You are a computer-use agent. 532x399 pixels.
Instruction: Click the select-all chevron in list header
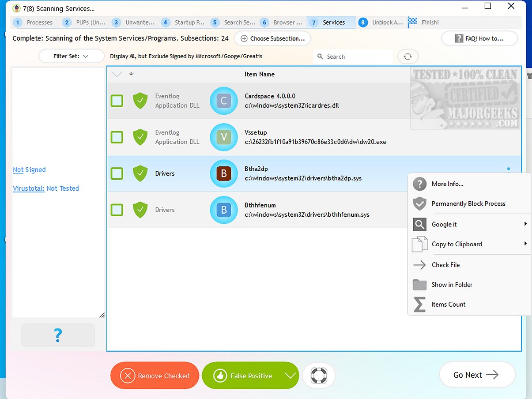tap(117, 74)
